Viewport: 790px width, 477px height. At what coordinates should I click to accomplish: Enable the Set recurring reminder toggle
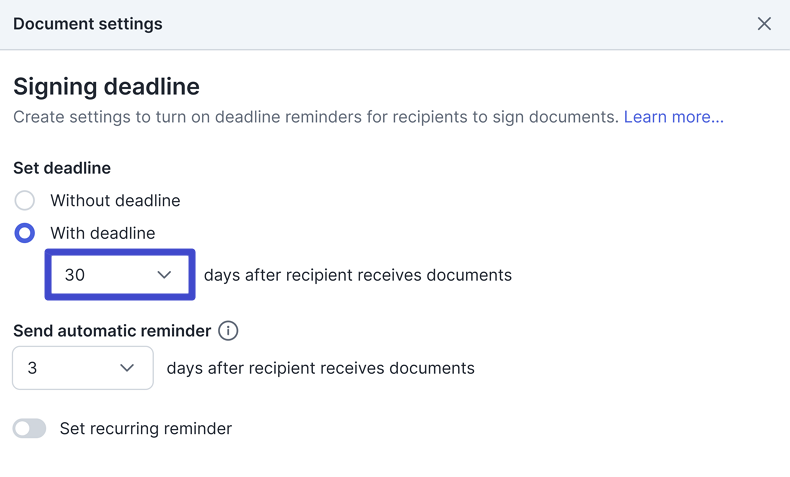tap(30, 429)
